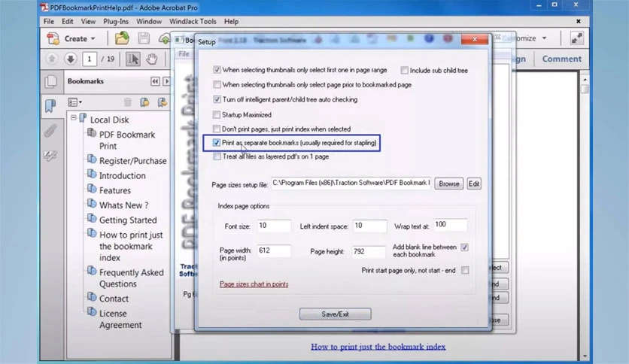Open file using the folder icon
This screenshot has width=629, height=364.
122,38
